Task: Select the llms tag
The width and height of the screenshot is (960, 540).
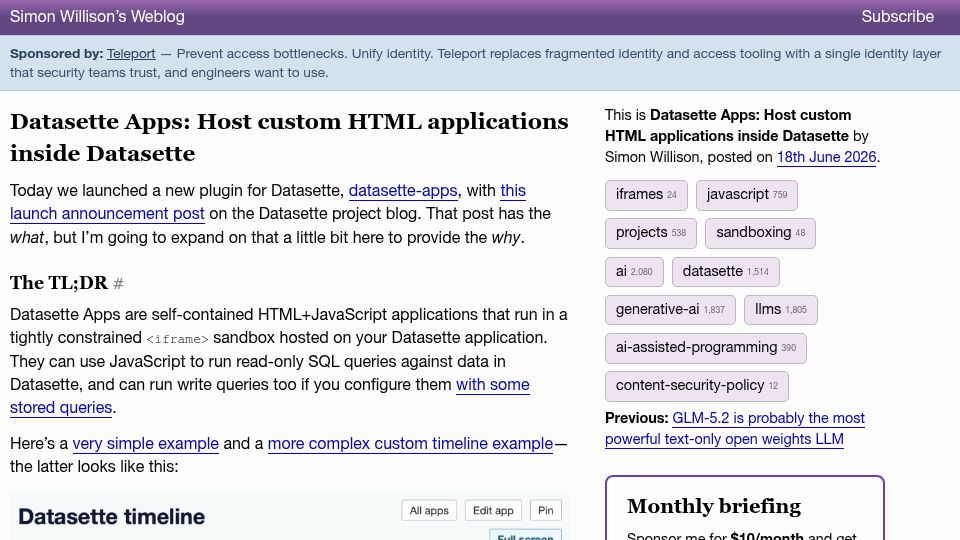Action: (781, 309)
